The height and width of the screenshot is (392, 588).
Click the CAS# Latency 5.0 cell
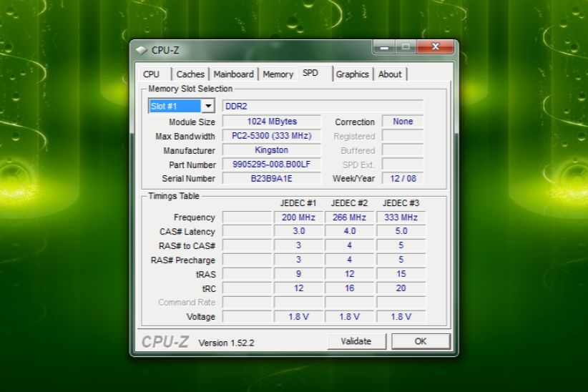[401, 231]
